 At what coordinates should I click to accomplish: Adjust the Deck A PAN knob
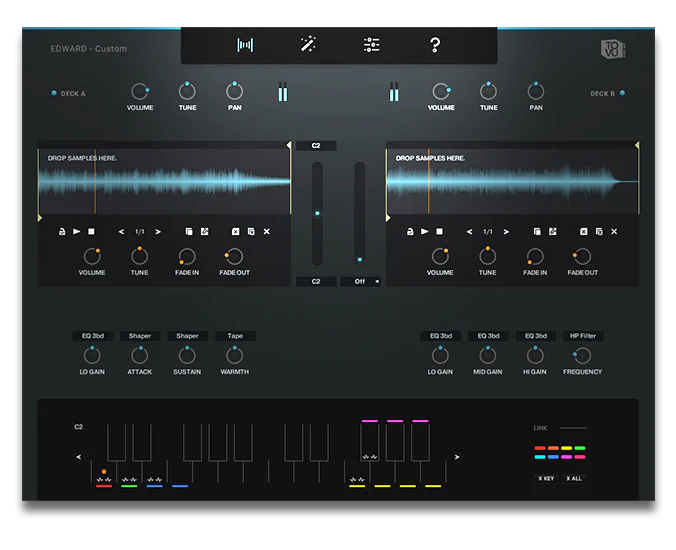pos(235,91)
